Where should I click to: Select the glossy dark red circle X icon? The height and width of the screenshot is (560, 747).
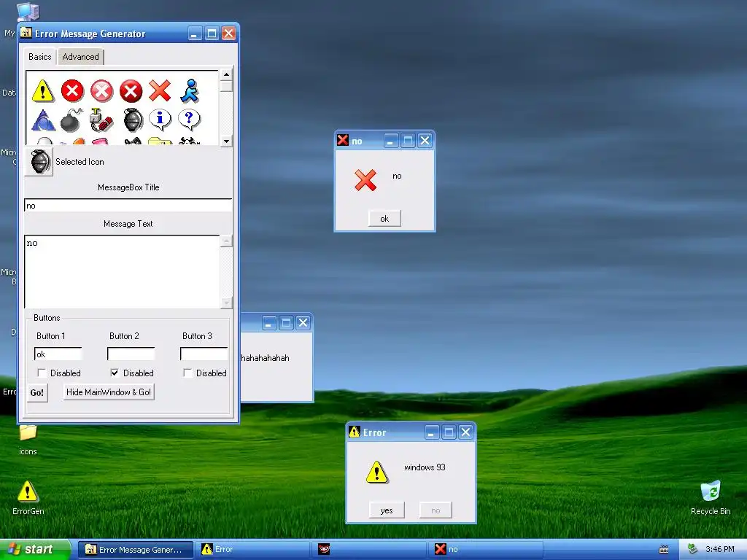[x=131, y=90]
